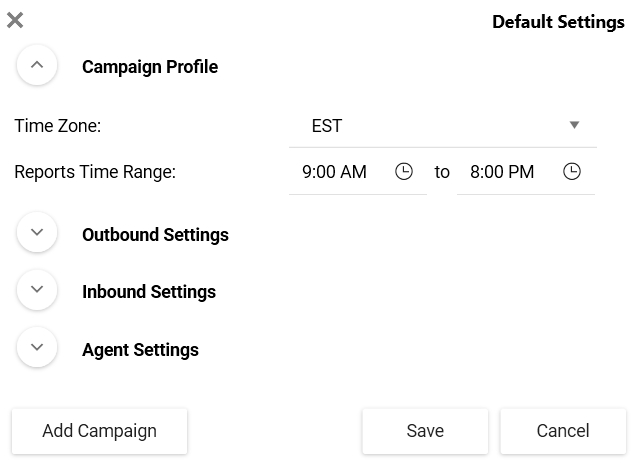Open clock picker for start time
Viewport: 634px width, 463px height.
404,171
